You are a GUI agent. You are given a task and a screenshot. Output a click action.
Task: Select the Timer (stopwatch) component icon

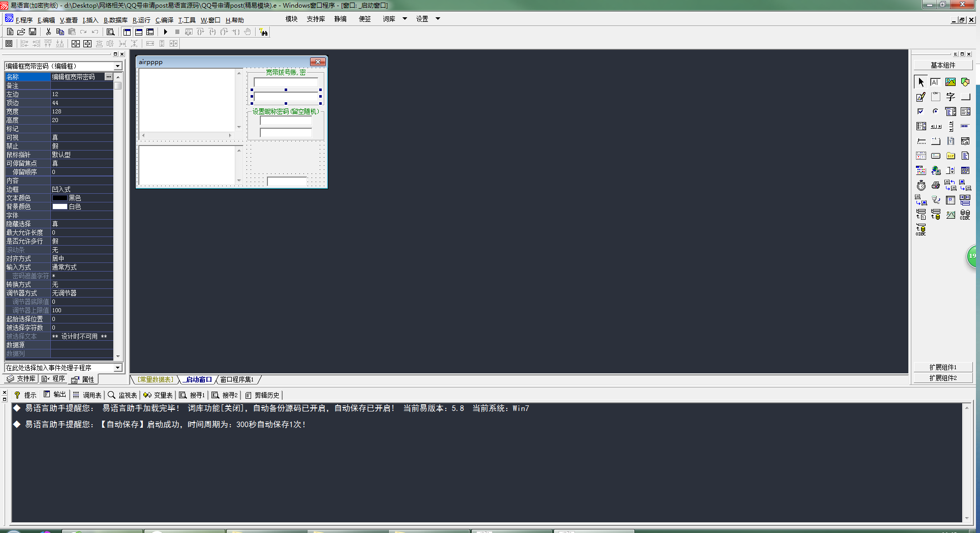pos(921,186)
